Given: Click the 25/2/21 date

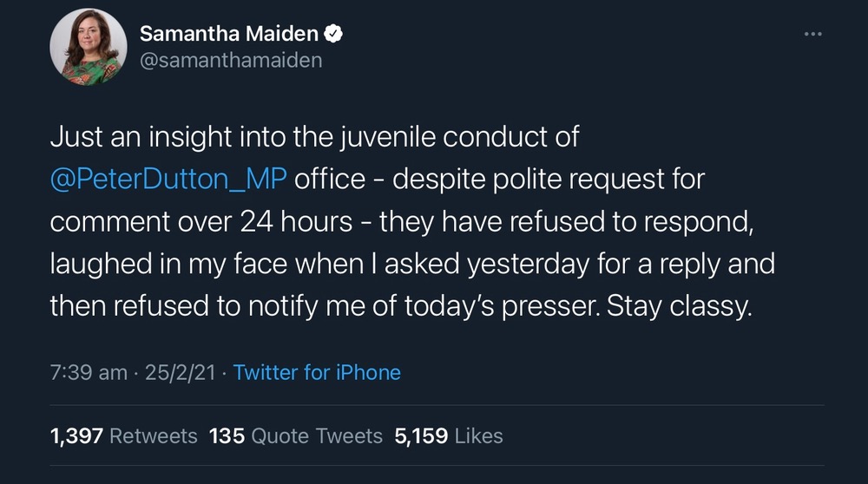Looking at the screenshot, I should pos(181,373).
